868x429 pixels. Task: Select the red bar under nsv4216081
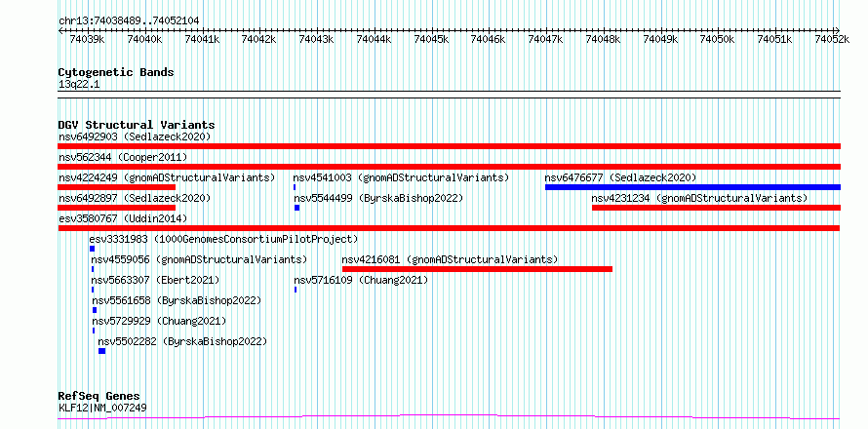click(x=477, y=269)
